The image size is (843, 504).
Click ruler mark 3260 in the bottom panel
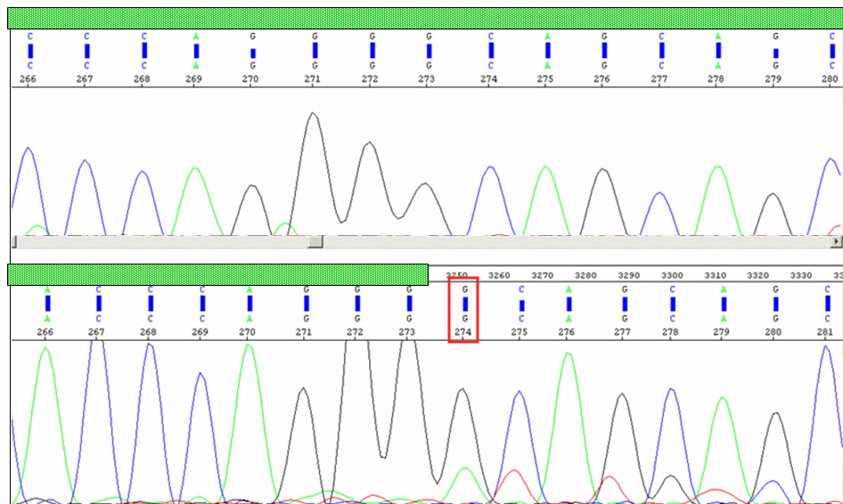coord(499,275)
